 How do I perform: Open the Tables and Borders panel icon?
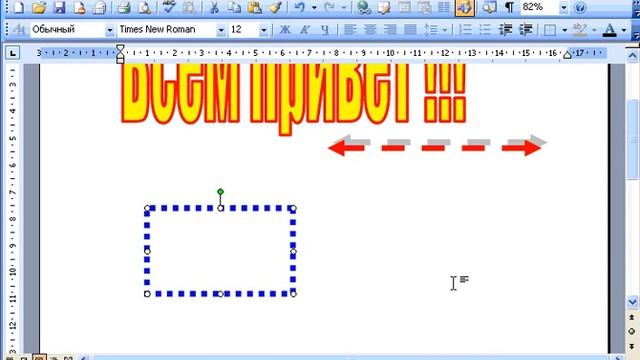tap(384, 7)
